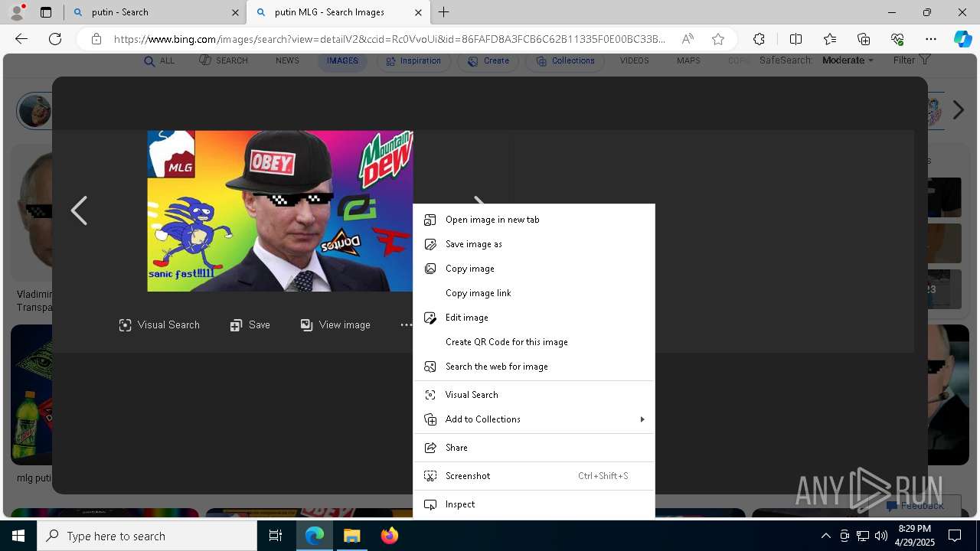This screenshot has width=980, height=551.
Task: Open more options ellipsis under image
Action: coord(406,325)
